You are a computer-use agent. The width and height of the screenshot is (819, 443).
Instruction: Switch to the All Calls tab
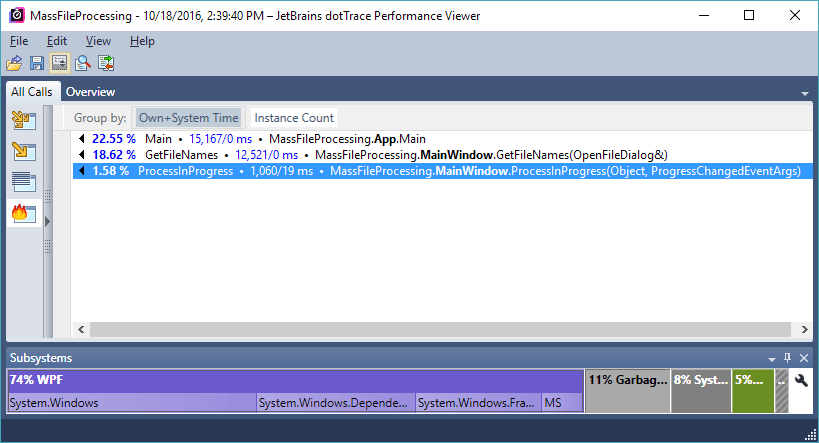32,91
